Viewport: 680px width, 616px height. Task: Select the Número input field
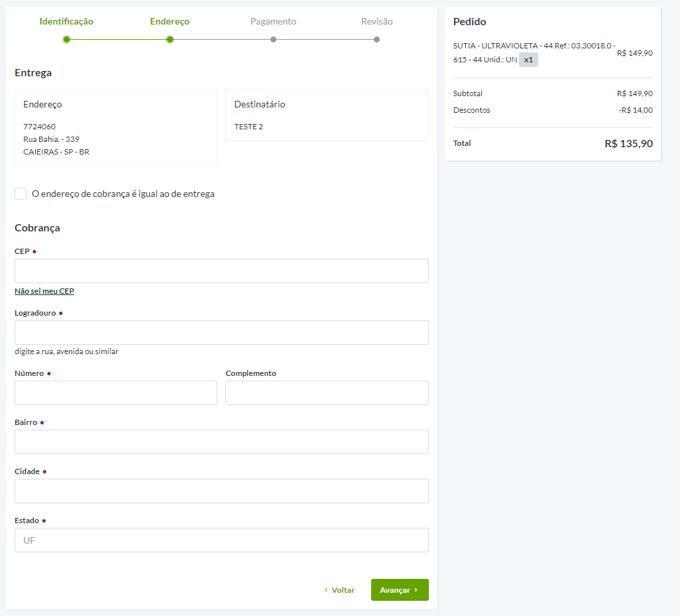tap(116, 393)
